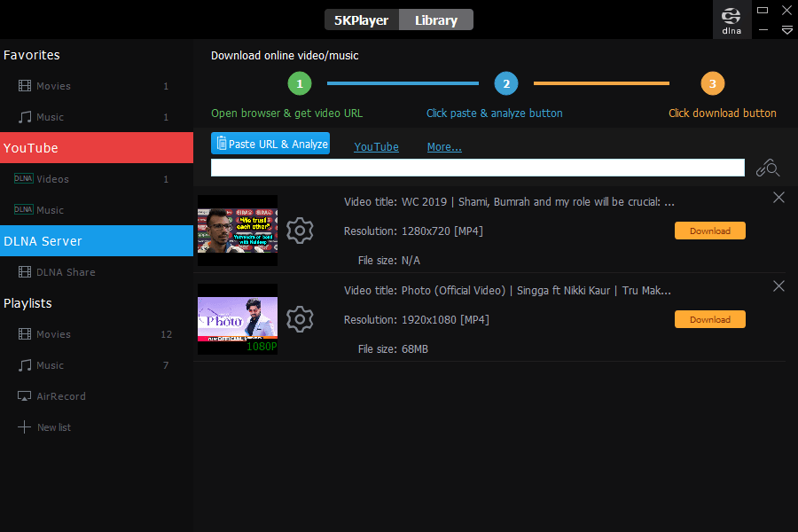Screen dimensions: 798x532
Task: Click the DLNA badge next to Music
Action: (23, 209)
